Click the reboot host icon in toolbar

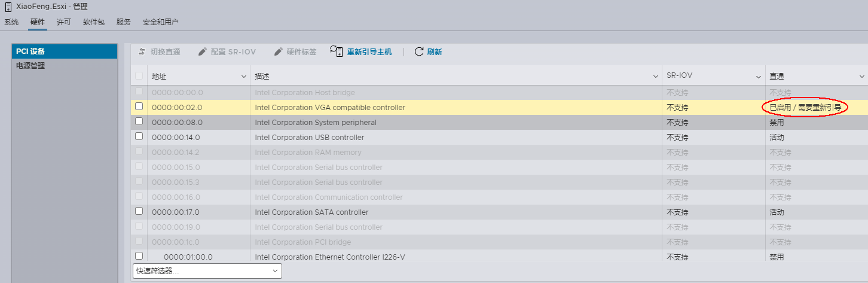pos(337,51)
